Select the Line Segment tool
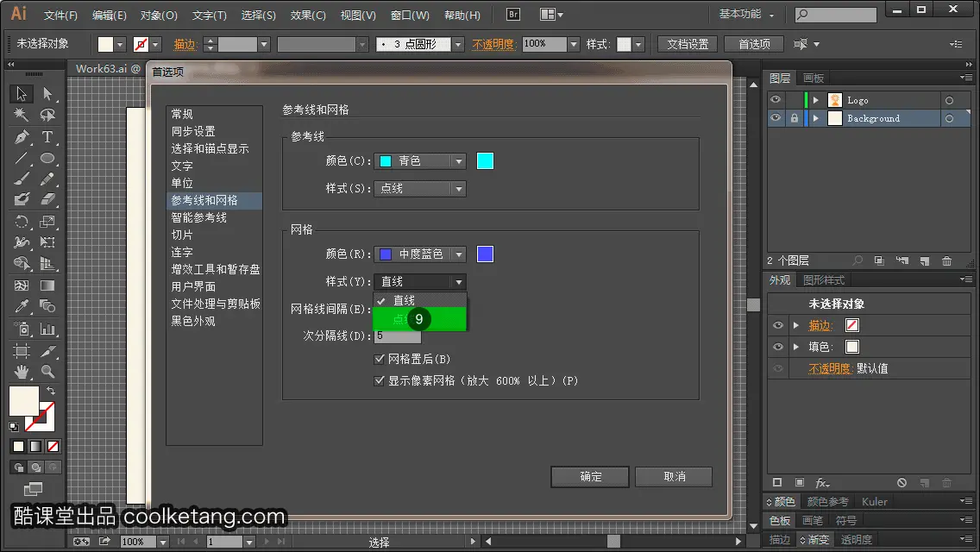Screen dimensions: 980x552 [22, 158]
